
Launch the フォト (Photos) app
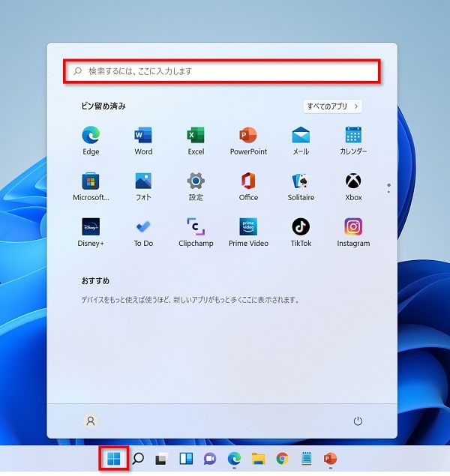[x=143, y=186]
